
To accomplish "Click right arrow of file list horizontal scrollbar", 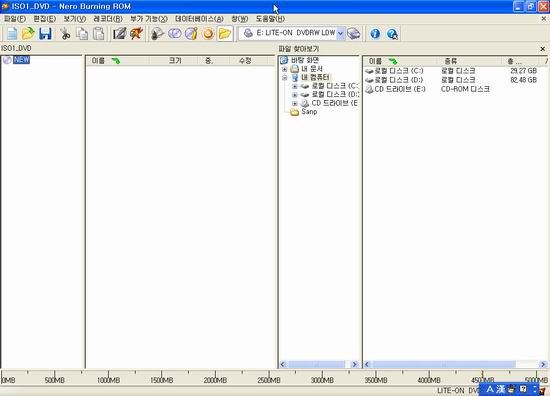I will (543, 364).
